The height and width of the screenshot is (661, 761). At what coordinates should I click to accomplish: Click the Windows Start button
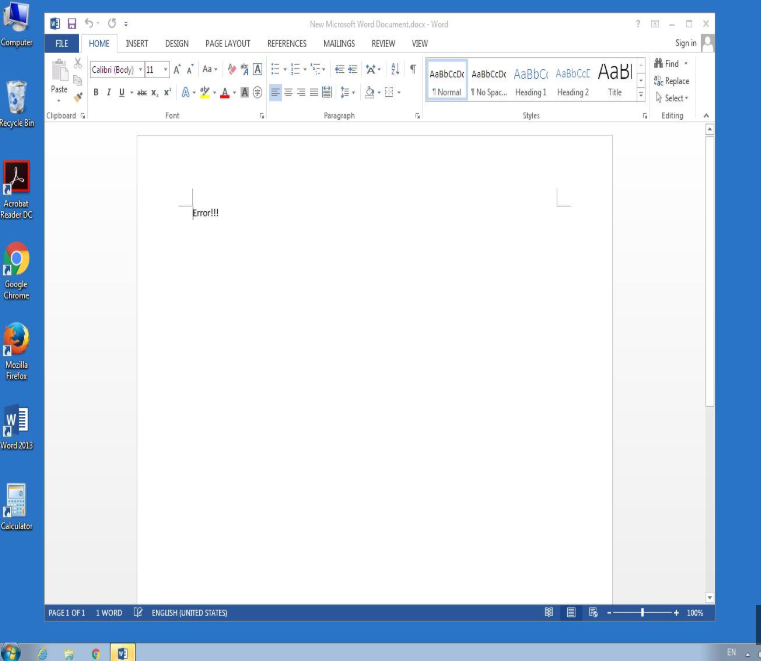pos(10,653)
